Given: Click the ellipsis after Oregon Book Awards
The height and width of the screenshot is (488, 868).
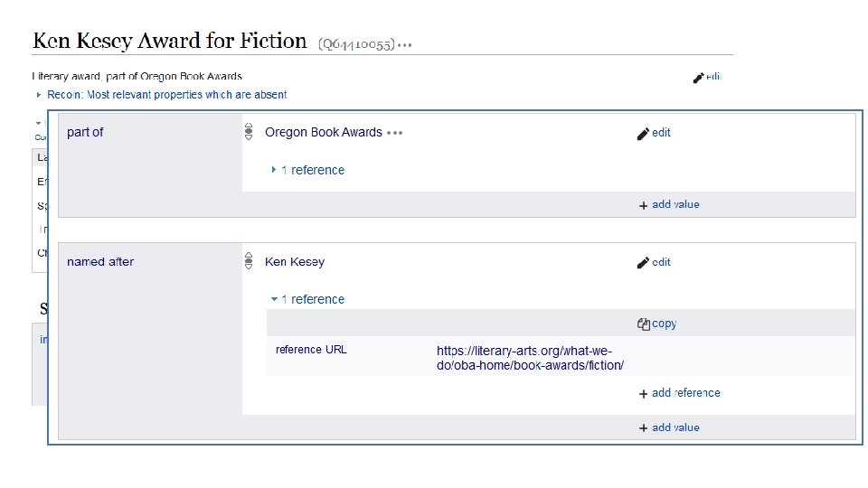Looking at the screenshot, I should coord(394,132).
